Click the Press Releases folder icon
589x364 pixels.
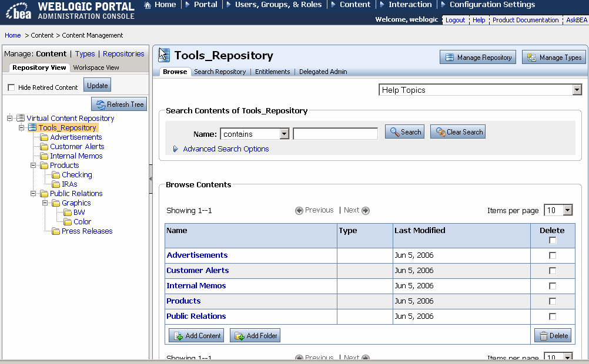(56, 231)
